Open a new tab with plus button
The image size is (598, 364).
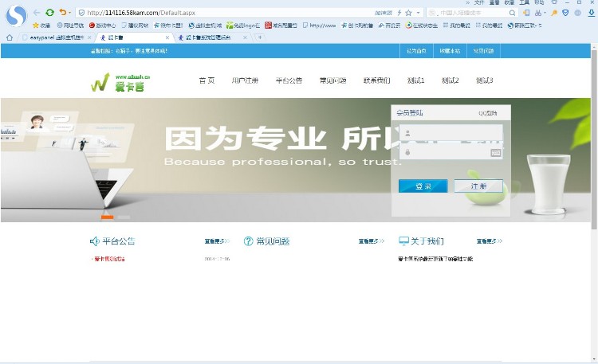click(x=260, y=37)
